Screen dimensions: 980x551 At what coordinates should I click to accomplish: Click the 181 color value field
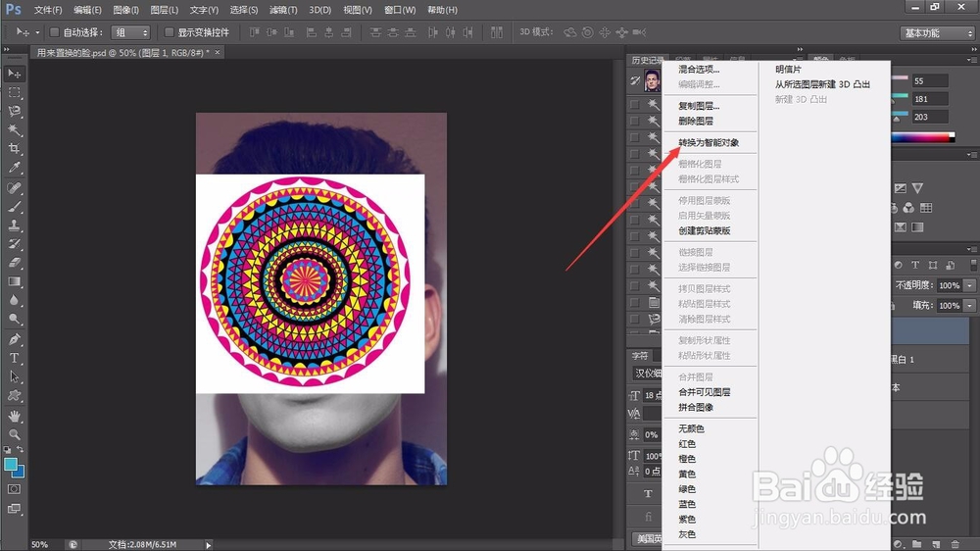[929, 99]
